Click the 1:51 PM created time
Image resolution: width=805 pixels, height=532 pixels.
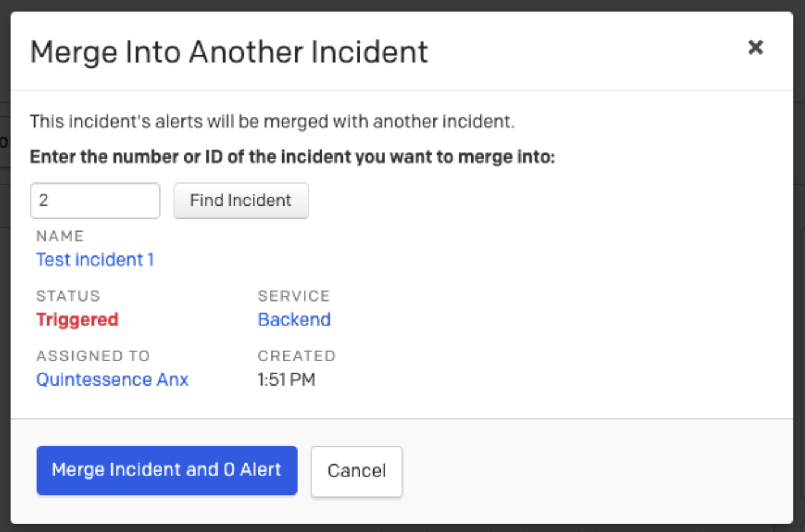[x=286, y=379]
